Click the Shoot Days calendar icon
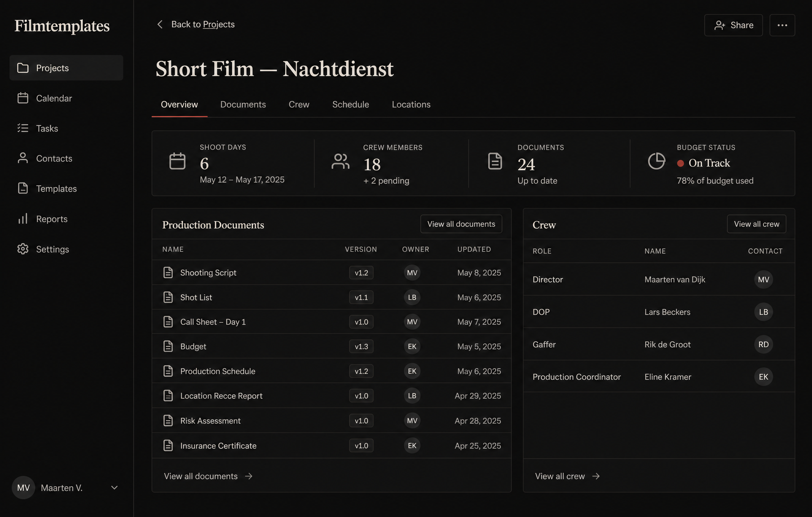Screen dimensions: 812x517 pyautogui.click(x=177, y=161)
